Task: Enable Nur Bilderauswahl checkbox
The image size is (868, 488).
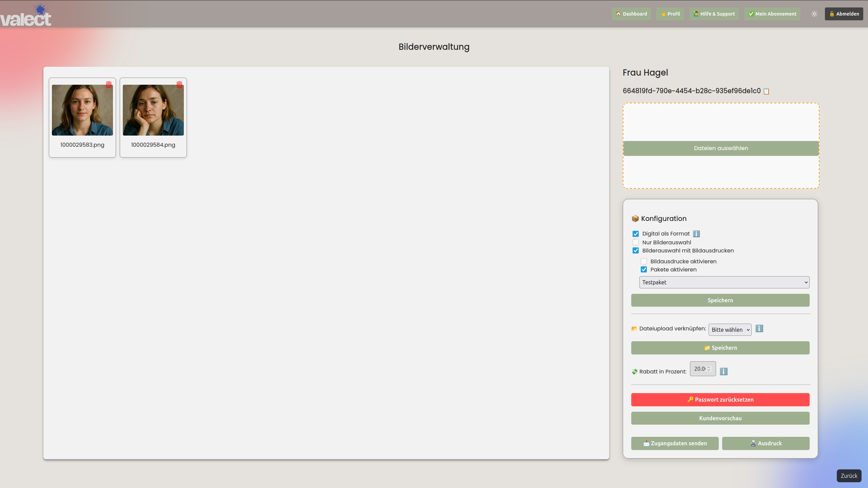Action: [x=636, y=242]
